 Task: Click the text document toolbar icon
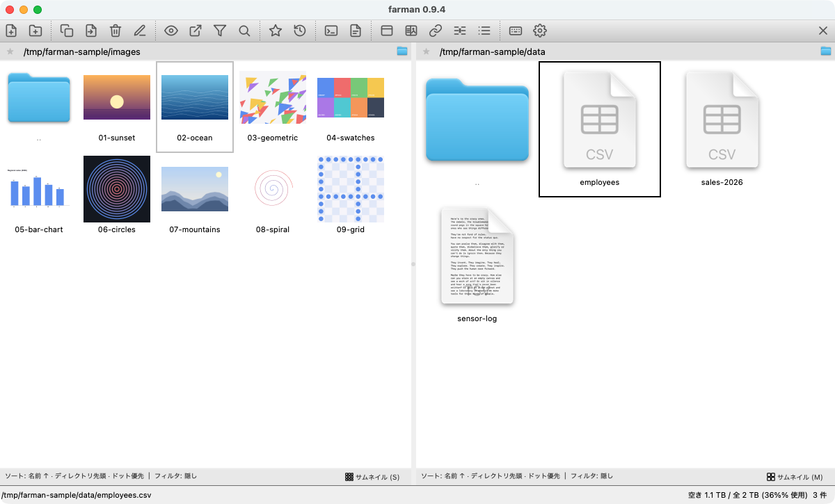click(x=356, y=31)
